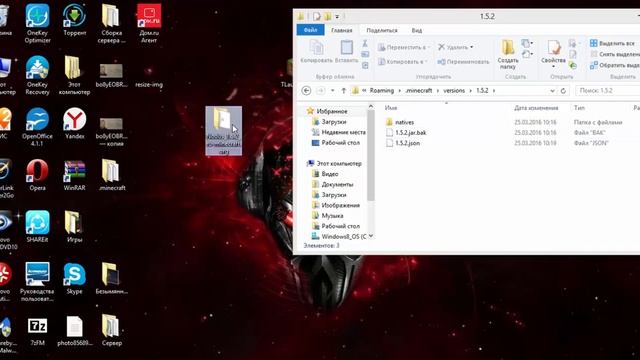Viewport: 640px width, 360px height.
Task: Click the Дом.ru Агент desktop icon
Action: [x=149, y=23]
